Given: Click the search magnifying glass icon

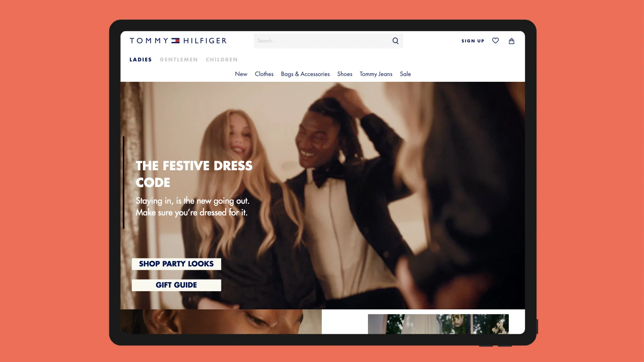Looking at the screenshot, I should point(395,41).
